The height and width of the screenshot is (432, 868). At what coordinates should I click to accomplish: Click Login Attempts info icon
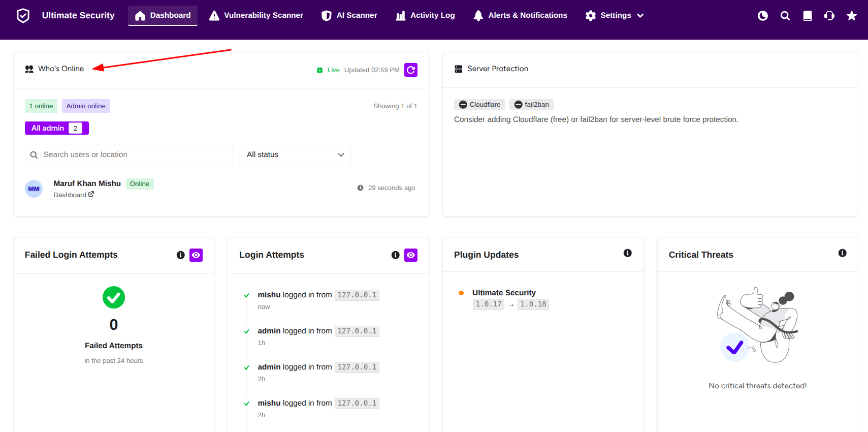point(395,255)
